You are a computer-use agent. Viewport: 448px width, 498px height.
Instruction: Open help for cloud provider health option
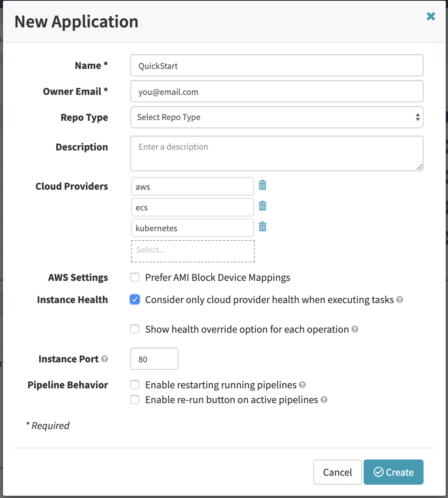(399, 299)
